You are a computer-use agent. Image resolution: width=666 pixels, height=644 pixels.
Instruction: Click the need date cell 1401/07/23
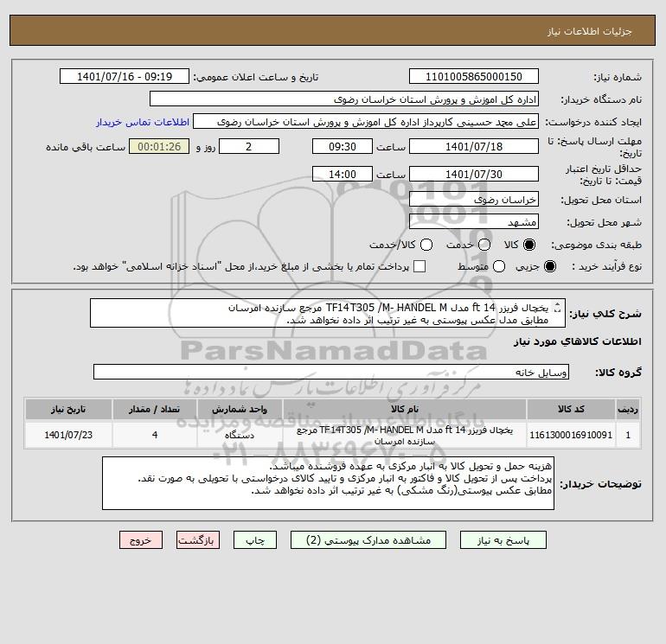tap(68, 435)
